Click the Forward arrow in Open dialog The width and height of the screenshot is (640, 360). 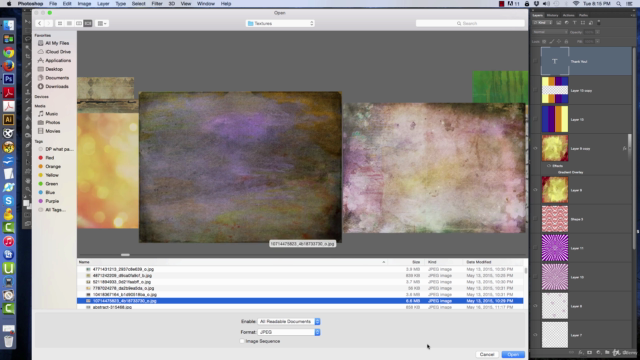coord(48,23)
